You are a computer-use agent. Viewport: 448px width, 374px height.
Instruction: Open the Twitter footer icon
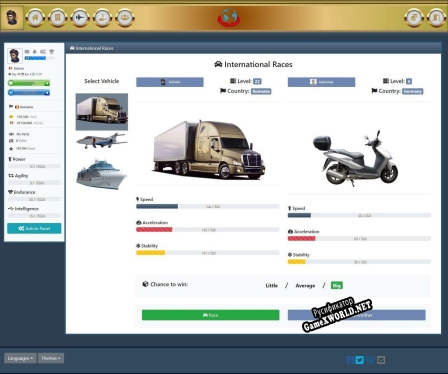tap(360, 360)
